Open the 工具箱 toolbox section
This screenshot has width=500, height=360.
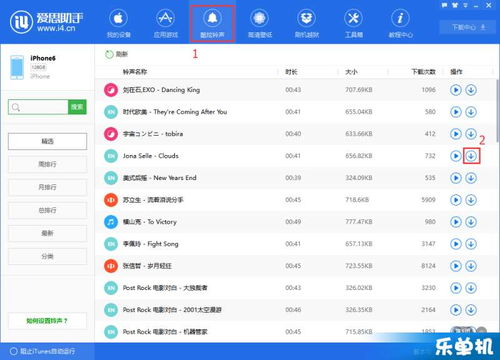[353, 23]
